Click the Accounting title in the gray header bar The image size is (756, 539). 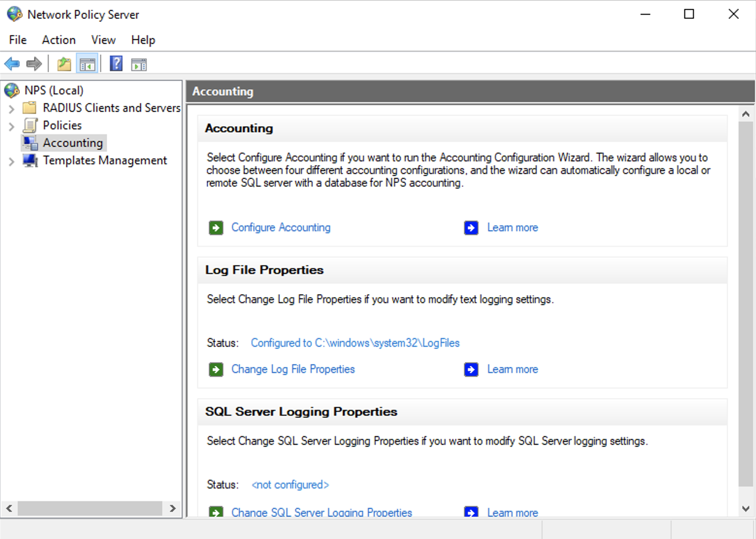click(223, 91)
